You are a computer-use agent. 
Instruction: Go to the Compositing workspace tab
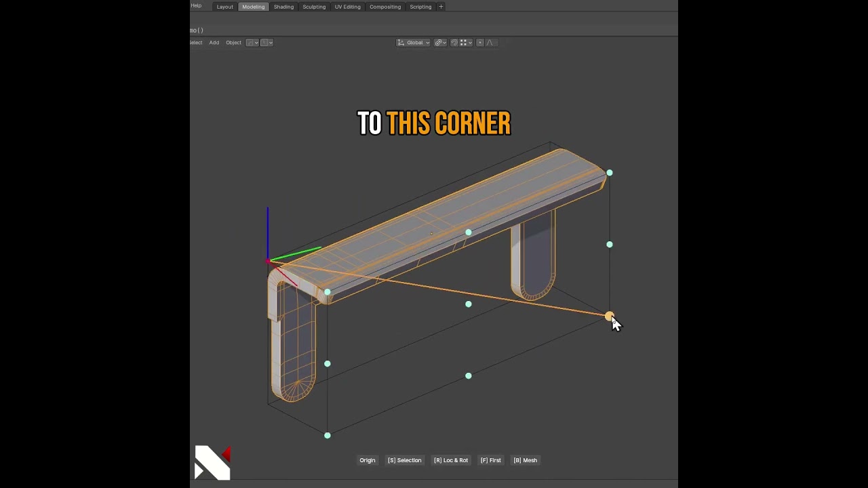tap(385, 7)
